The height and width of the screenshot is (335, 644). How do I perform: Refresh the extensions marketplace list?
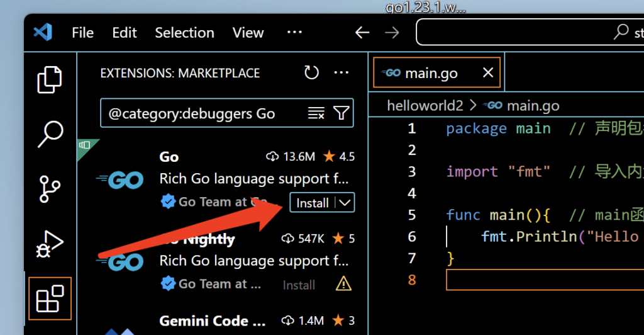311,73
